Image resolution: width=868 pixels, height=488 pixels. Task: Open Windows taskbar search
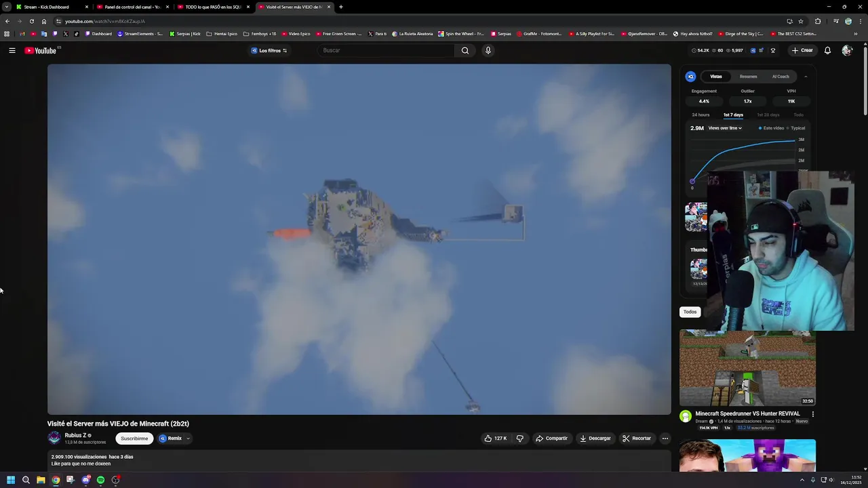pyautogui.click(x=26, y=480)
